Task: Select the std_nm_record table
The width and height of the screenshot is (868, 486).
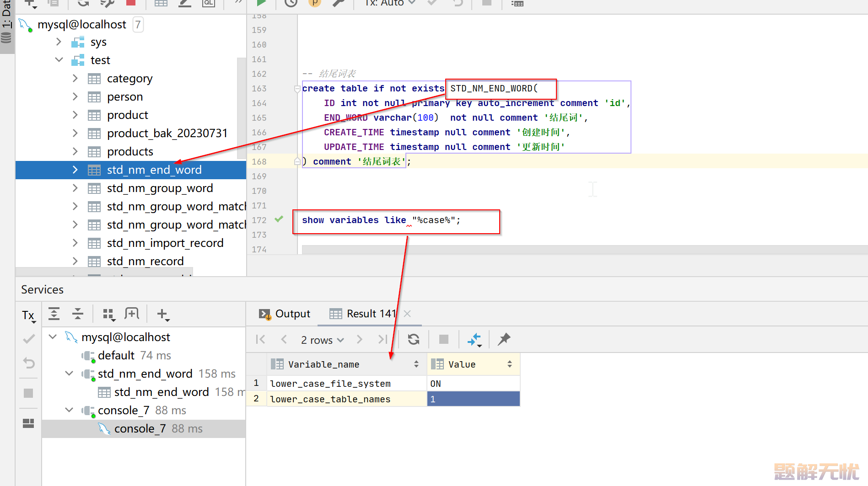Action: pos(146,261)
